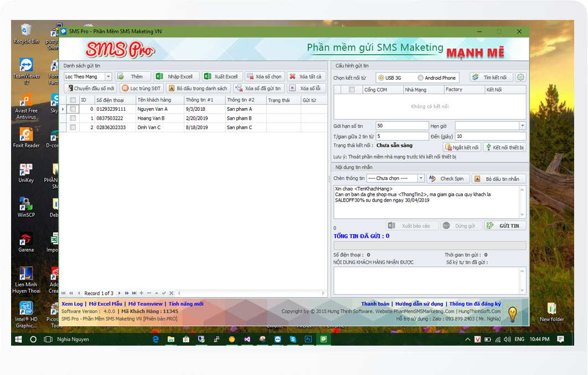588x375 pixels.
Task: Click the lightbulb icon in footer
Action: click(512, 313)
